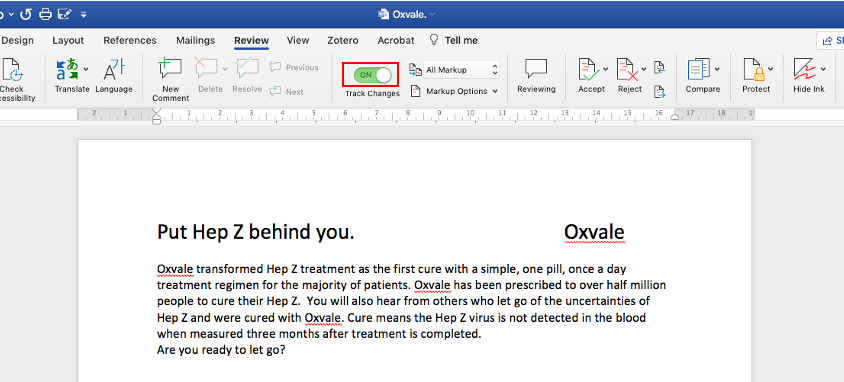Switch to the Layout tab

68,40
